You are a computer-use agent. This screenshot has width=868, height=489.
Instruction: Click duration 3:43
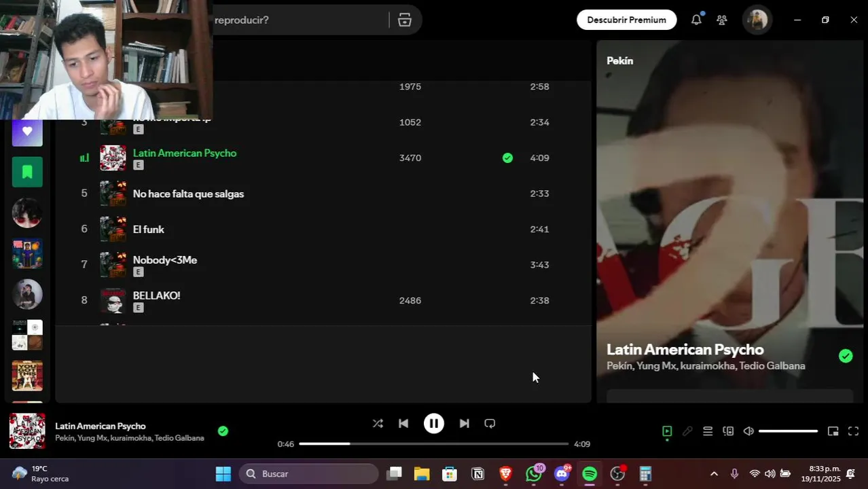click(539, 265)
